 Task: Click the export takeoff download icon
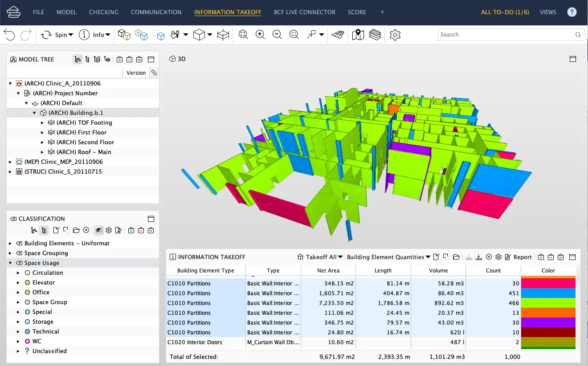tap(479, 257)
